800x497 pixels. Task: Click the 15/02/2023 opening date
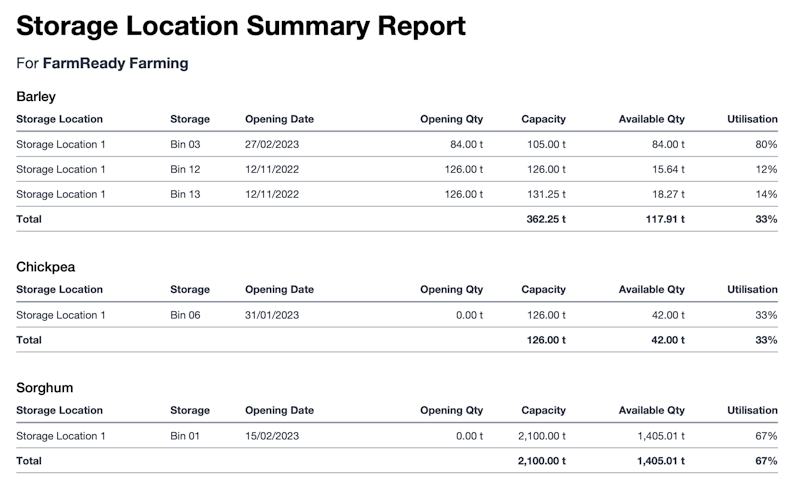click(x=272, y=436)
